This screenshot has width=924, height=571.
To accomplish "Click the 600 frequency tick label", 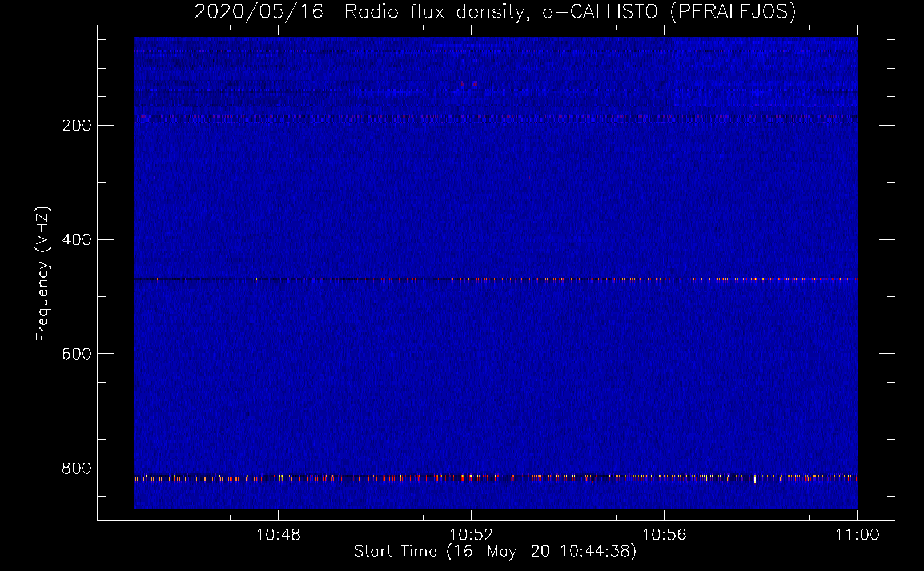I will click(77, 354).
